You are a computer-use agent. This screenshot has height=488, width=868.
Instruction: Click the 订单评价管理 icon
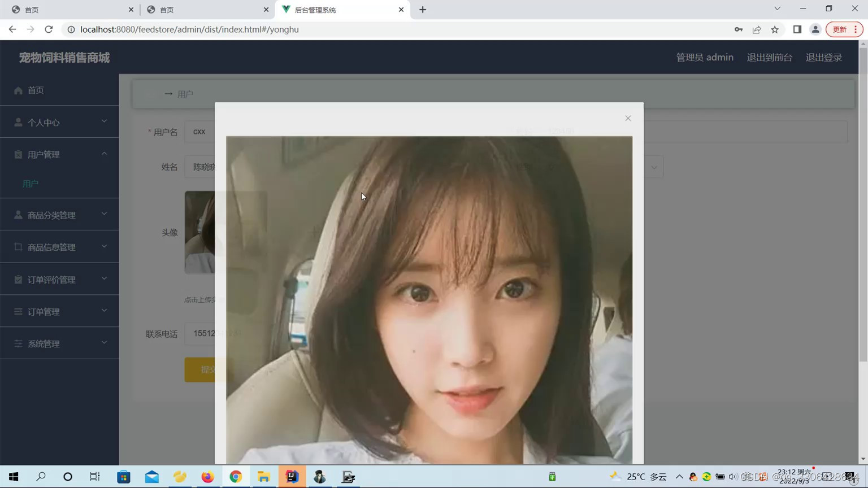18,280
